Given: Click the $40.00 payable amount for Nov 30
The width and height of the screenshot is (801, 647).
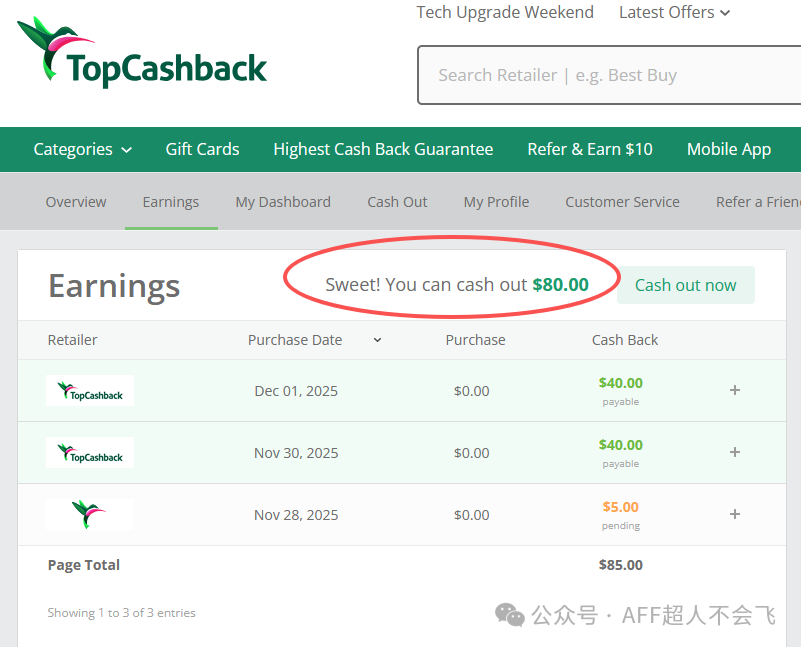Looking at the screenshot, I should point(621,445).
